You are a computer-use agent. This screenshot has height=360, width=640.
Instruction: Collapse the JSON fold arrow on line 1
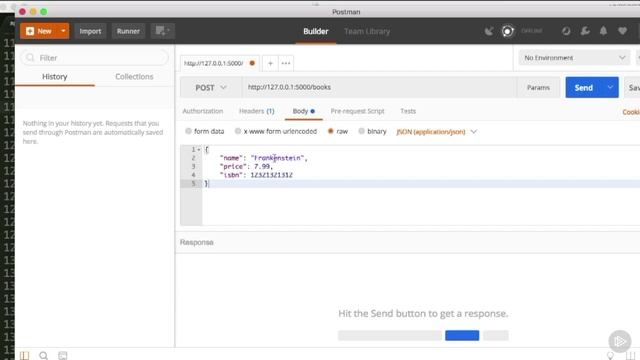199,149
